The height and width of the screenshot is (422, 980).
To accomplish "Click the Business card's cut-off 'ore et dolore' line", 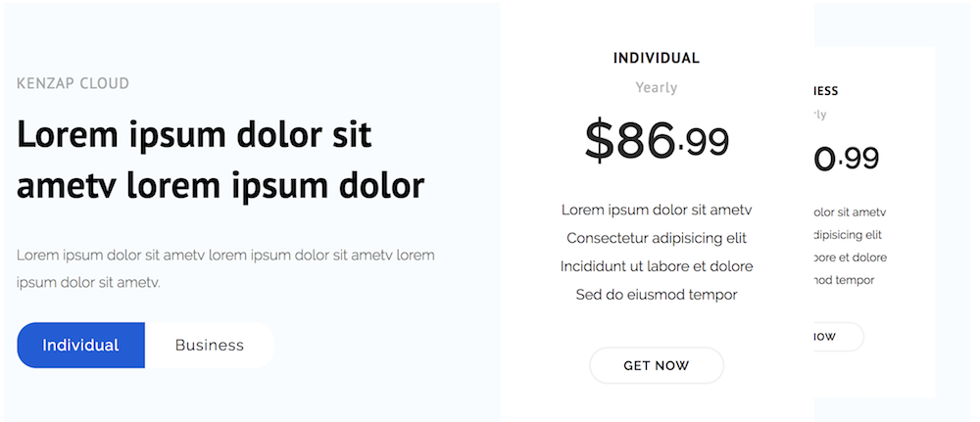I will tap(850, 258).
